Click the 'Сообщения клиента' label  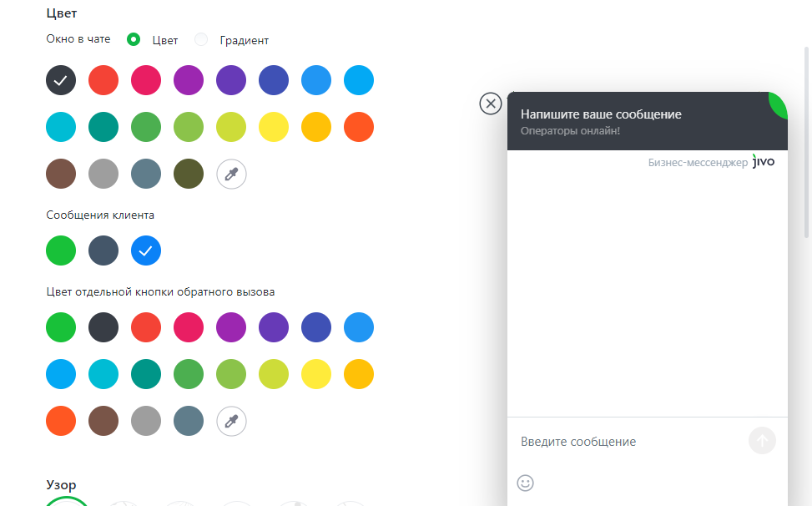coord(100,215)
